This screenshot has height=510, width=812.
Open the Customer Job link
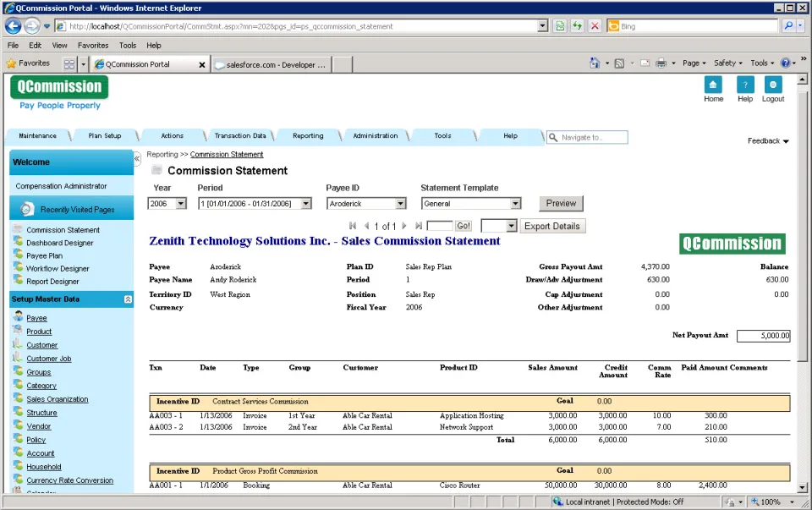49,359
